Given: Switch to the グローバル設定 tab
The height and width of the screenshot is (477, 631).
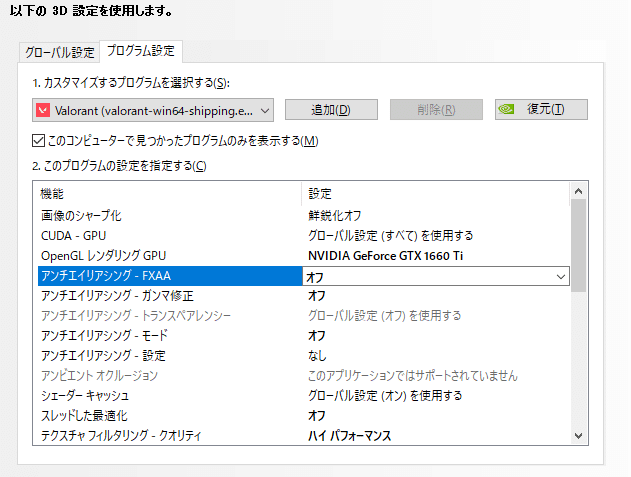Looking at the screenshot, I should point(59,52).
